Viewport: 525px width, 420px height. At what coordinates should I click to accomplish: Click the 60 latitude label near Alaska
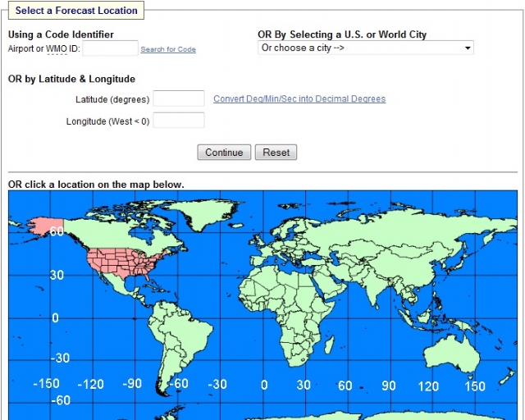tap(57, 231)
